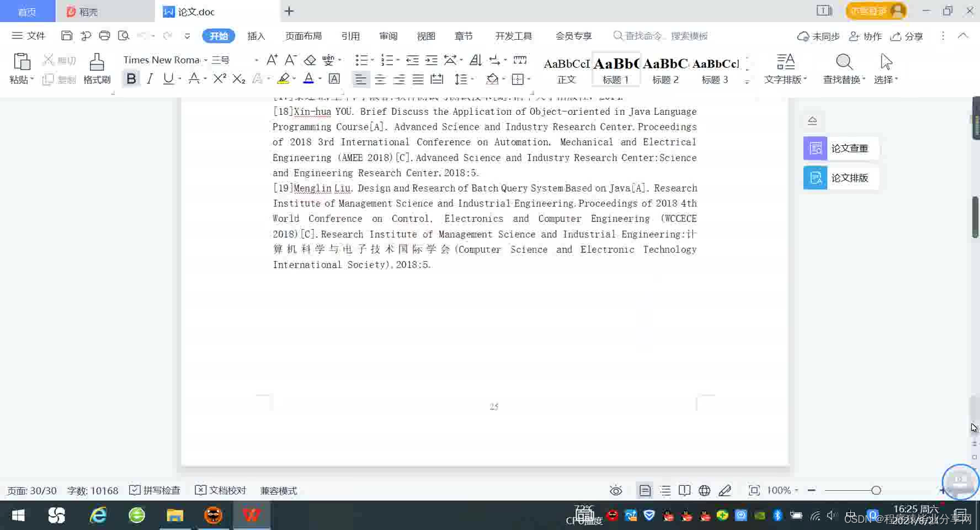The width and height of the screenshot is (980, 530).
Task: Expand bullet list dropdown
Action: tap(372, 60)
